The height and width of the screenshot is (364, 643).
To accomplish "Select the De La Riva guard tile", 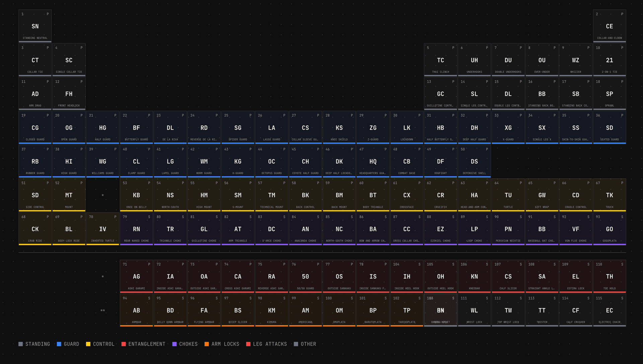I will point(170,128).
